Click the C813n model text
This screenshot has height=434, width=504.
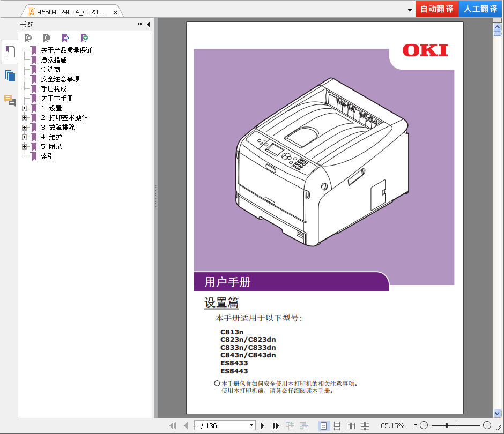click(x=232, y=332)
